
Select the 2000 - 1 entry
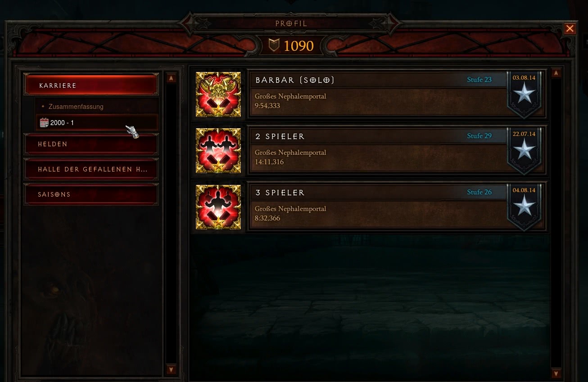click(x=97, y=122)
